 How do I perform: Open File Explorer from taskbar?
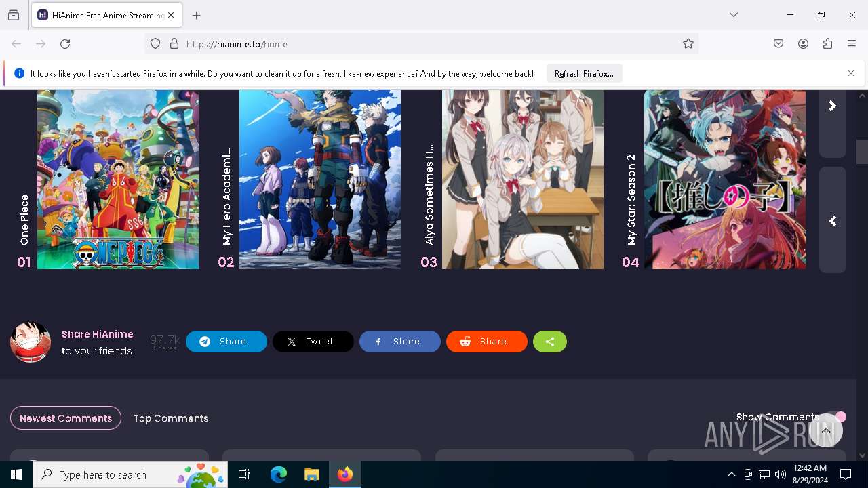click(311, 474)
